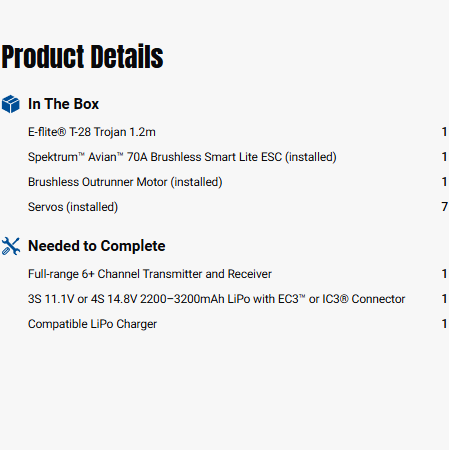Image resolution: width=449 pixels, height=450 pixels.
Task: Click quantity 1 beside Avian ESC
Action: (444, 157)
